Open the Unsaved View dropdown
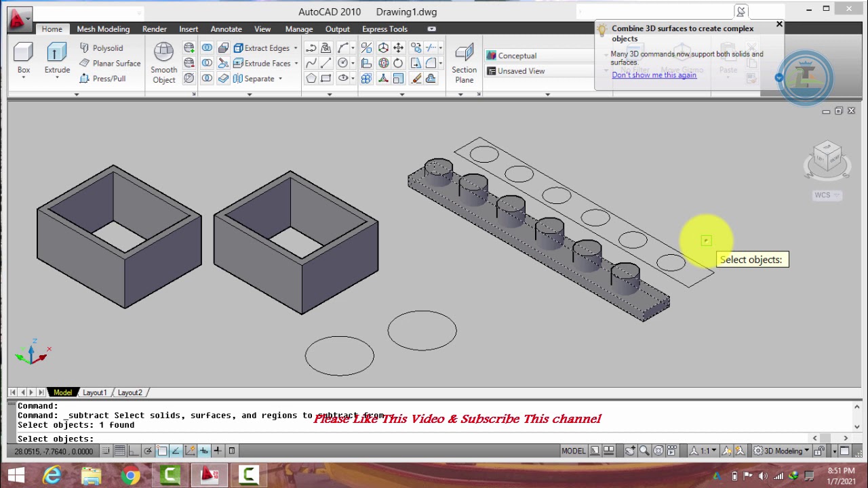This screenshot has height=488, width=868. pos(539,71)
